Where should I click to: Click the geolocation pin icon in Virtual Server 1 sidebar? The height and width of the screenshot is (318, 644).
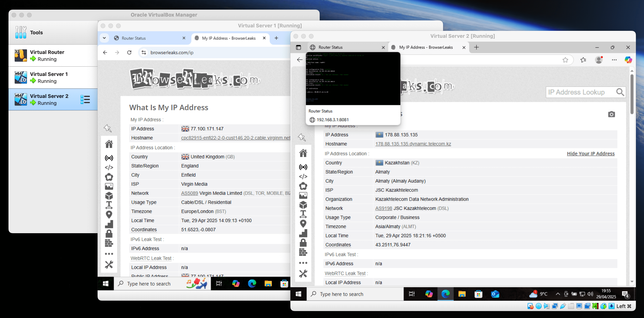pyautogui.click(x=109, y=215)
